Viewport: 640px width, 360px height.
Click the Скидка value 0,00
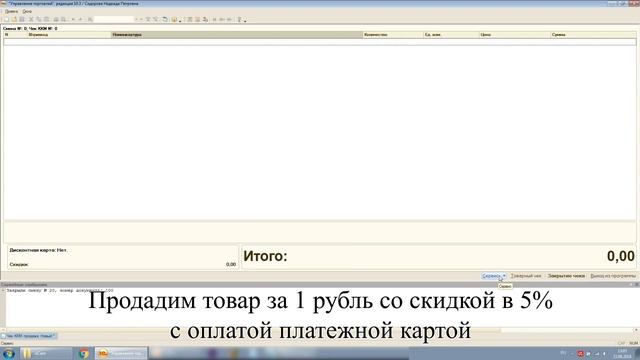(x=231, y=264)
